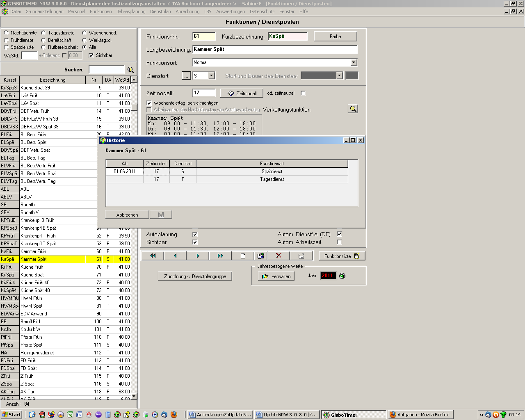Toggle Wochenfeiertag berücksichtigen checkbox
The width and height of the screenshot is (525, 420).
pyautogui.click(x=149, y=103)
